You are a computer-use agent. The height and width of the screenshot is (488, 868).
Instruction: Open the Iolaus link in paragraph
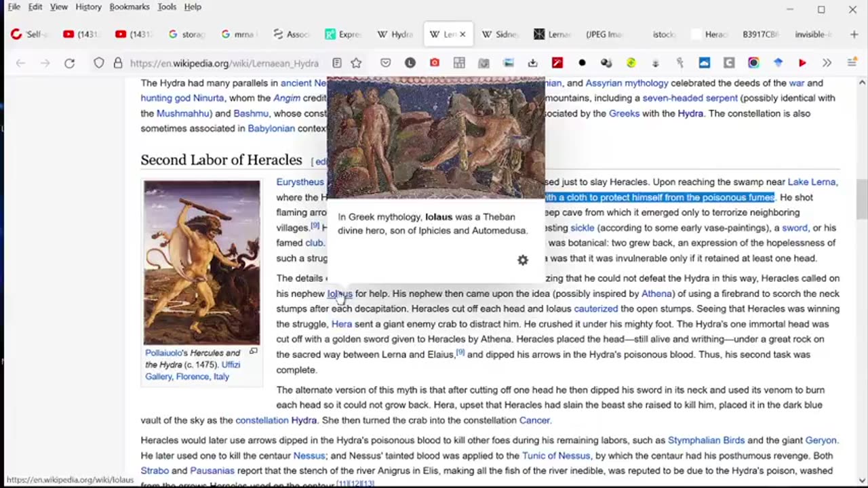pyautogui.click(x=340, y=293)
